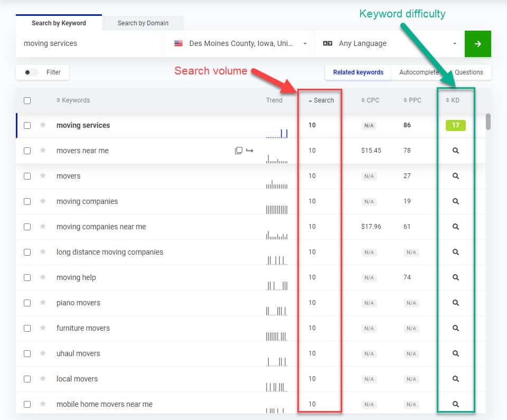Check the box for 'moving companies'

click(x=27, y=201)
